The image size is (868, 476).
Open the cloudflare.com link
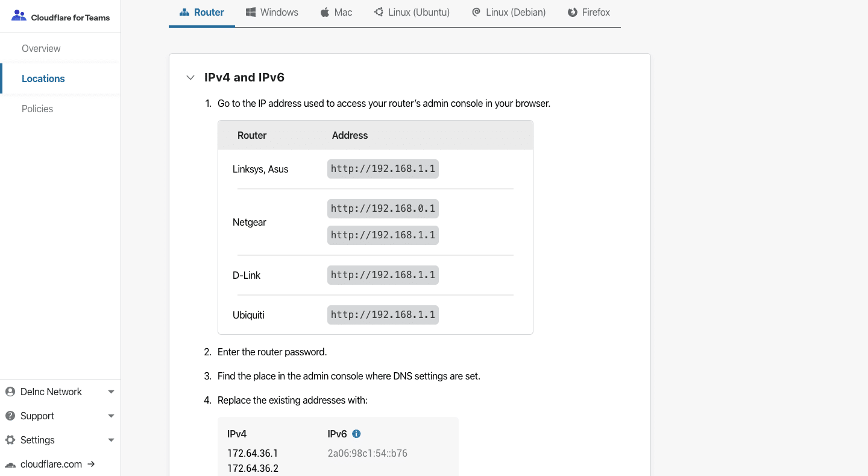tap(51, 464)
